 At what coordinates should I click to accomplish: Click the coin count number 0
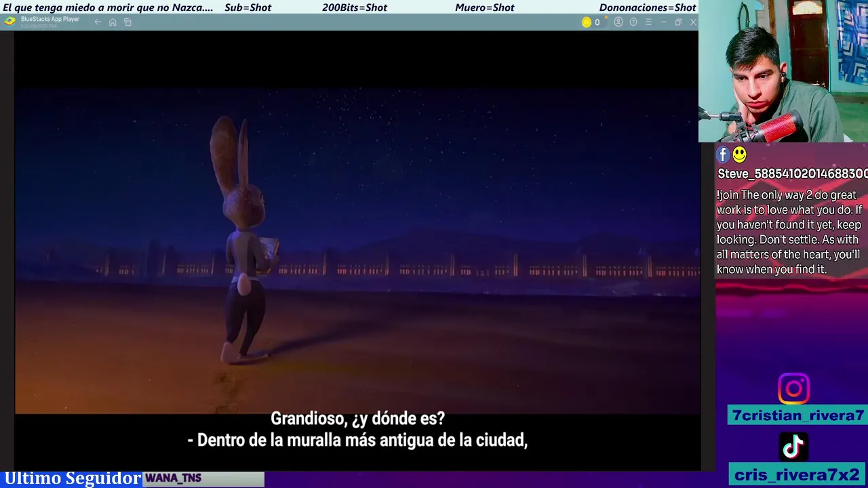coord(597,22)
